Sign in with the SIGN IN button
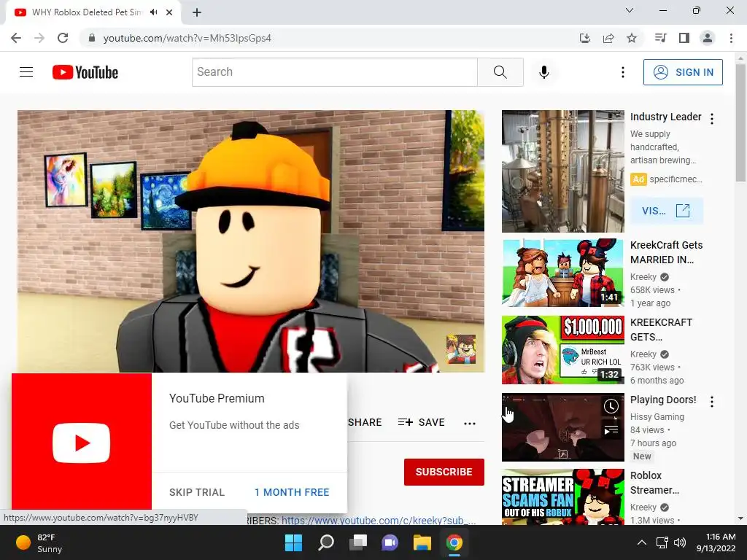This screenshot has height=560, width=747. pos(683,72)
